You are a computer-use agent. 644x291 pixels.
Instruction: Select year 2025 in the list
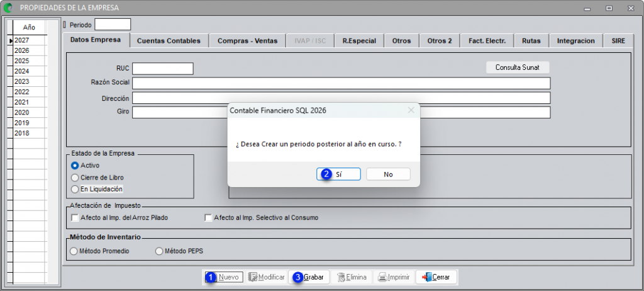click(x=30, y=61)
